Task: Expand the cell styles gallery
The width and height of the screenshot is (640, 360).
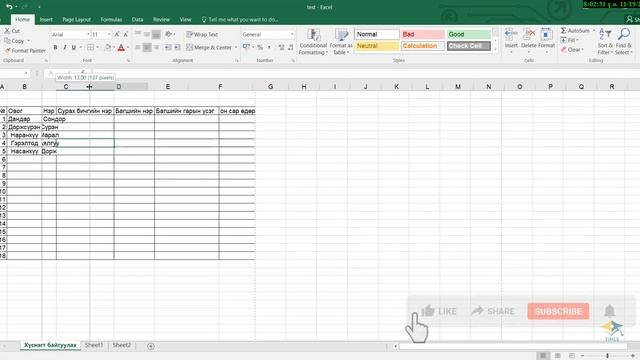Action: [x=496, y=49]
